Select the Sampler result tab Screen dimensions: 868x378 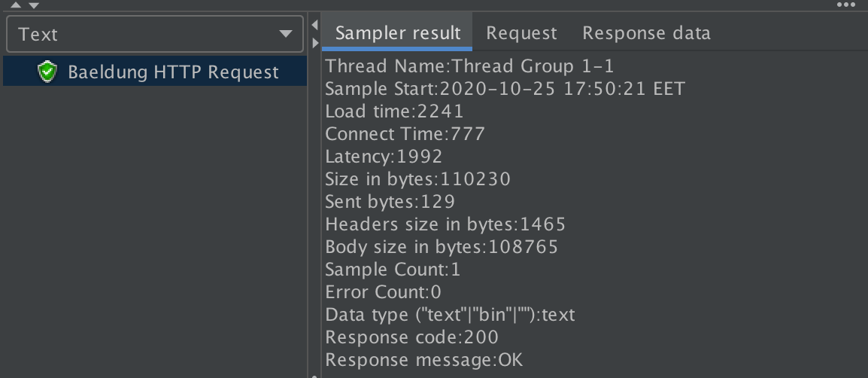point(397,33)
